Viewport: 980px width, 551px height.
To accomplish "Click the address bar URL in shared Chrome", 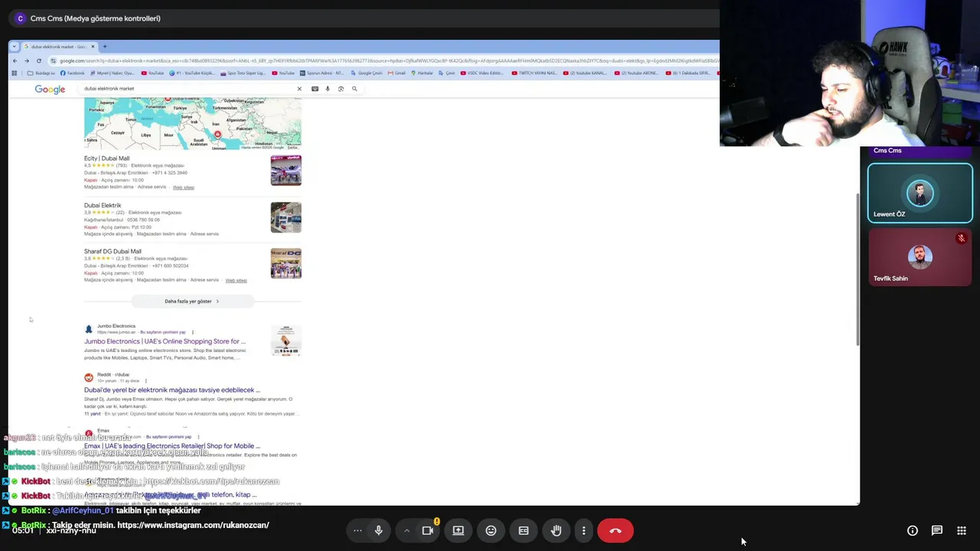I will tap(387, 60).
